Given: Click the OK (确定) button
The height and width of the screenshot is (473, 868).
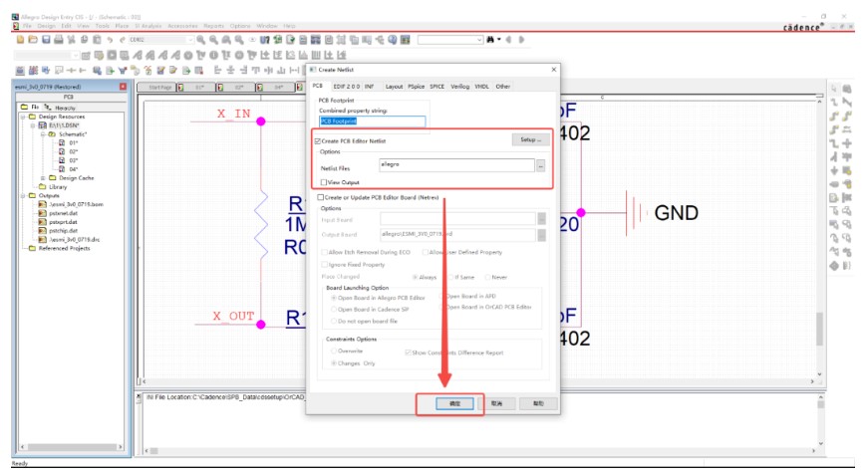Looking at the screenshot, I should coord(454,404).
